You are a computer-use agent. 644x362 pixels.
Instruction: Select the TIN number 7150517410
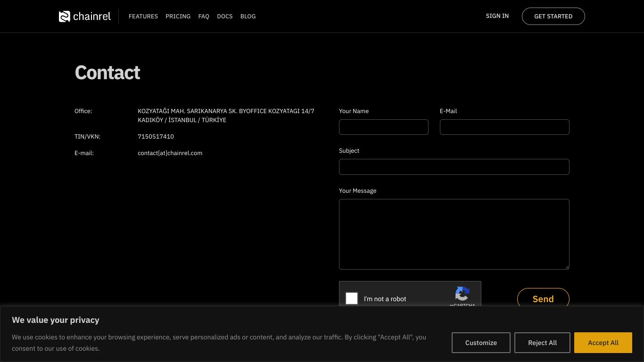pos(156,137)
